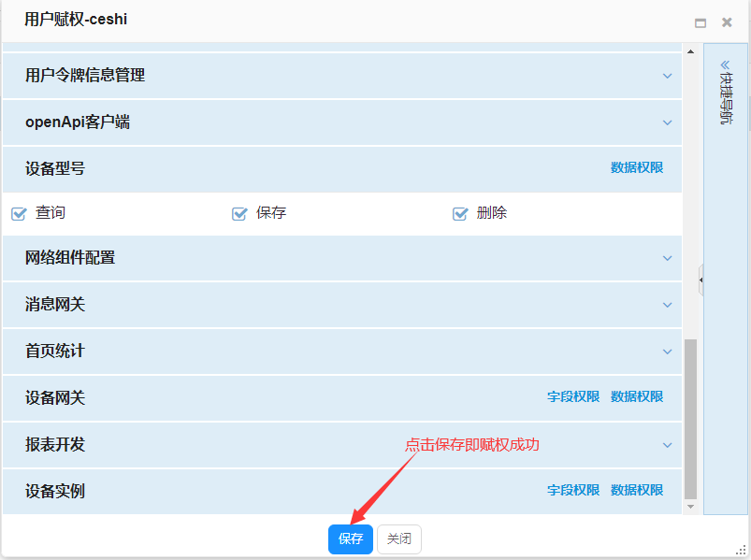751x560 pixels.
Task: Open 数据权限 for 设备网关
Action: [x=637, y=397]
